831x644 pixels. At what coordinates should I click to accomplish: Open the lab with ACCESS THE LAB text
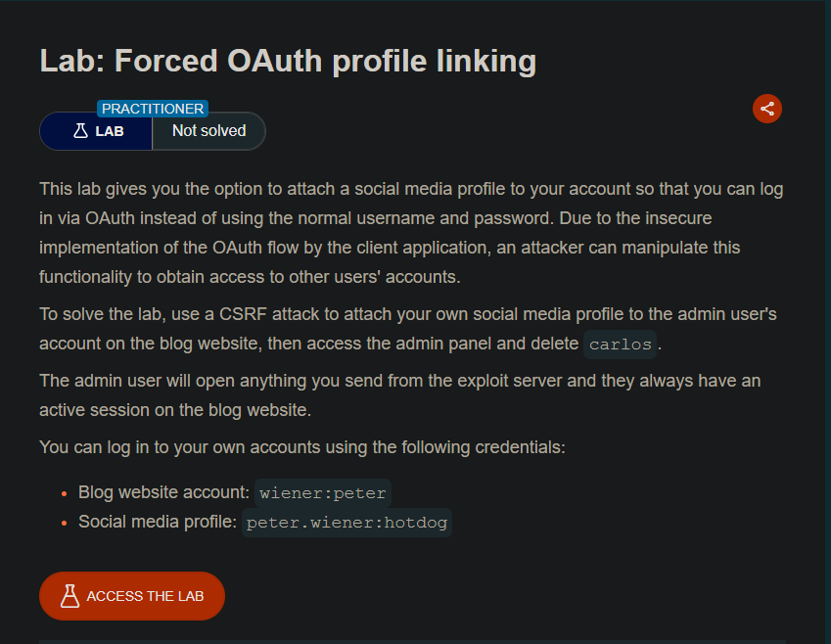point(145,596)
